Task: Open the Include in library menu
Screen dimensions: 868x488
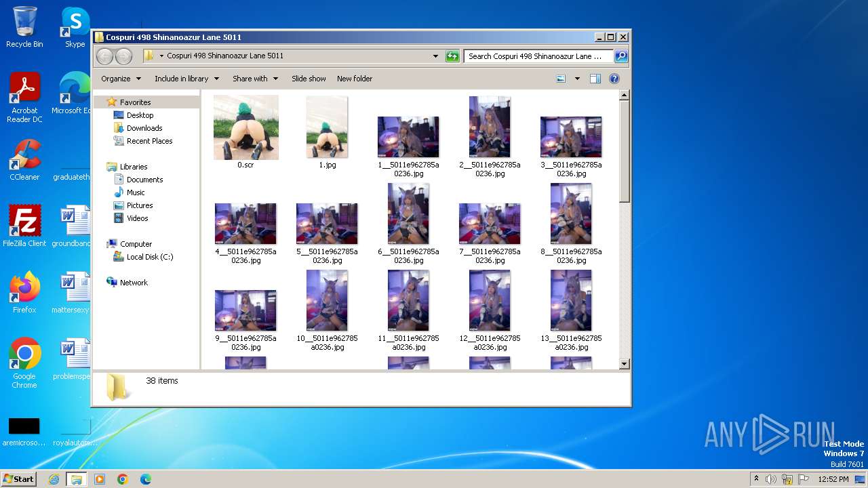Action: click(186, 79)
